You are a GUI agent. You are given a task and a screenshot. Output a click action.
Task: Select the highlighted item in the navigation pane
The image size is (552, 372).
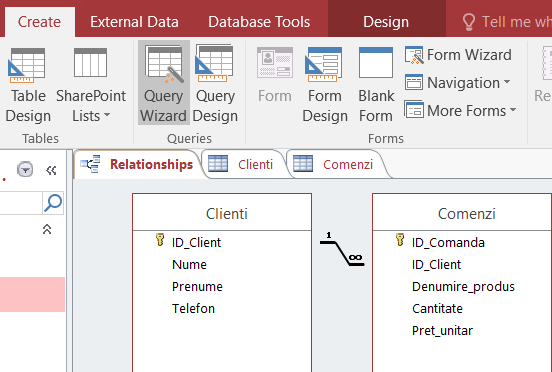pos(32,294)
